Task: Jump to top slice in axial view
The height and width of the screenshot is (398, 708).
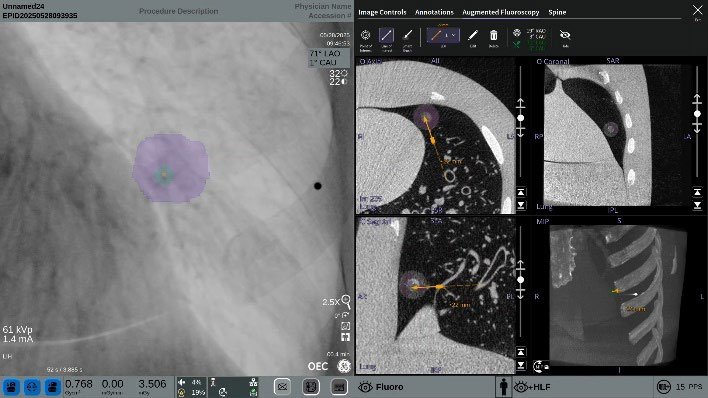Action: (x=521, y=192)
